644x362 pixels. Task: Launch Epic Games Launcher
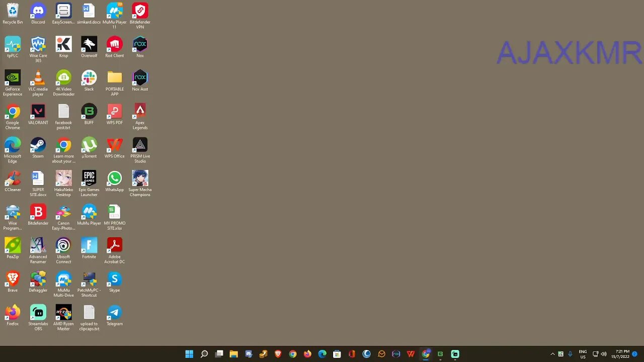(x=89, y=184)
